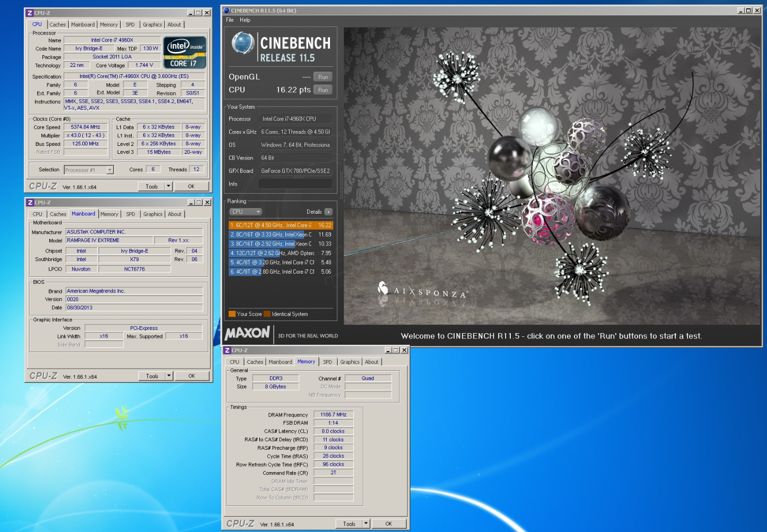Expand Tools dropdown arrow in top CPU-Z window
Image resolution: width=767 pixels, height=532 pixels.
(169, 187)
